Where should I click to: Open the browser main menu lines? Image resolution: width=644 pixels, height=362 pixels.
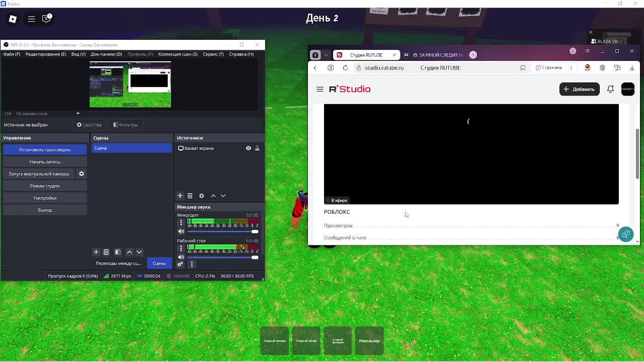coord(587,51)
